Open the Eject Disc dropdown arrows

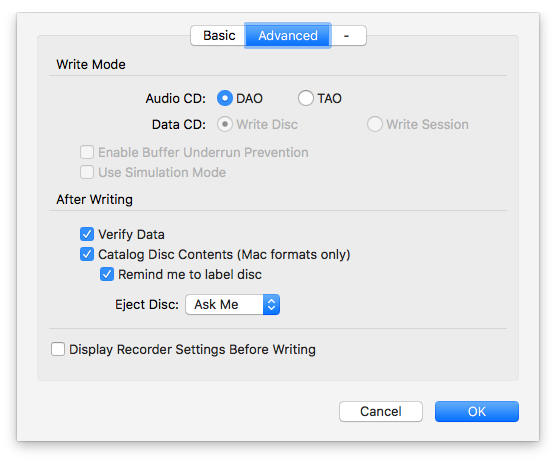[271, 305]
